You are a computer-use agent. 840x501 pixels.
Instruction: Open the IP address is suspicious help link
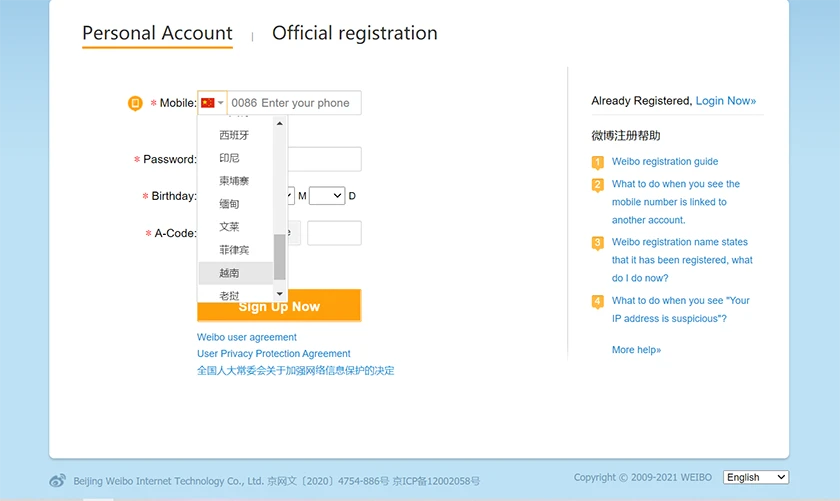pyautogui.click(x=680, y=309)
